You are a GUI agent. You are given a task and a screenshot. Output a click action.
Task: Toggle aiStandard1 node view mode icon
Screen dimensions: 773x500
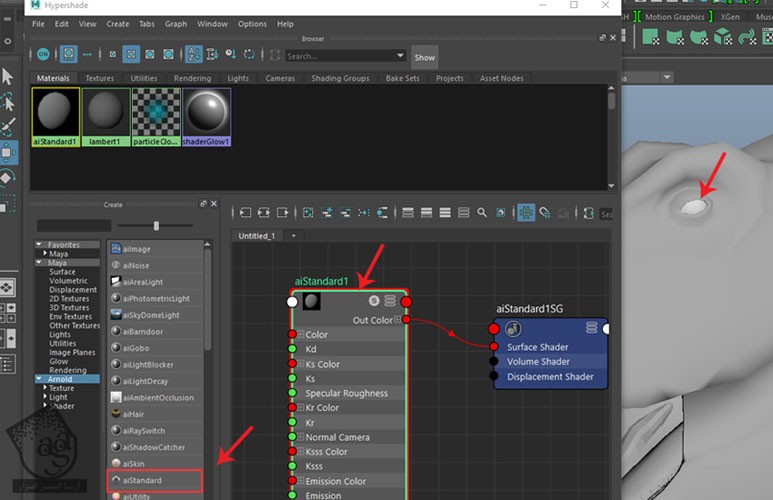tap(390, 301)
